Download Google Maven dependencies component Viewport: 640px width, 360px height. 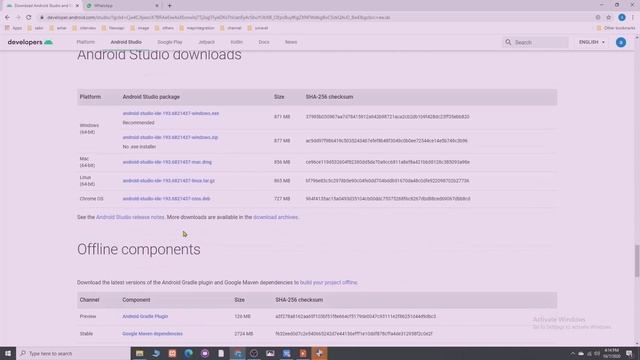coord(152,333)
